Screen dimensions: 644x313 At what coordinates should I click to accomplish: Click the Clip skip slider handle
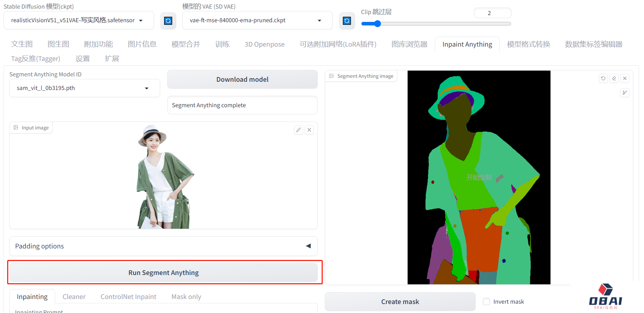coord(378,24)
